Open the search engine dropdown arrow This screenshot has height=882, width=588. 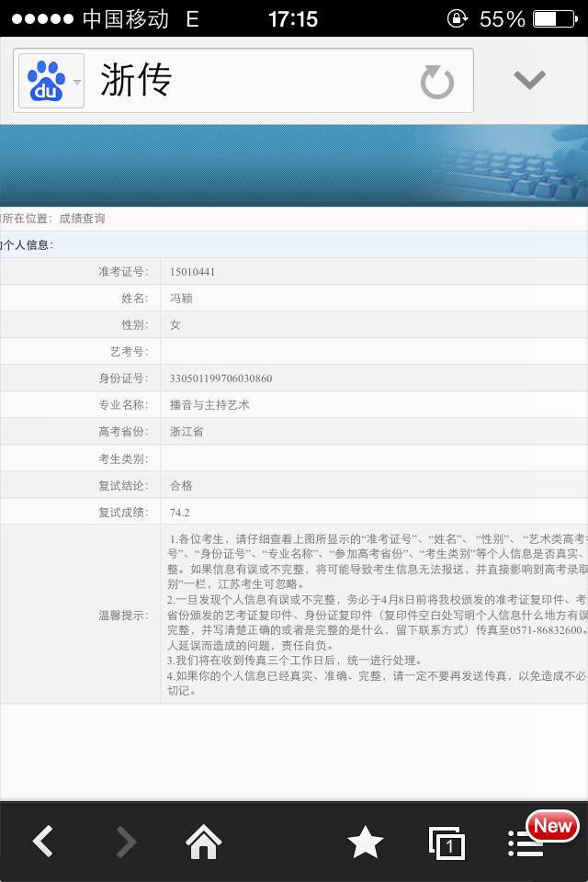[x=77, y=82]
